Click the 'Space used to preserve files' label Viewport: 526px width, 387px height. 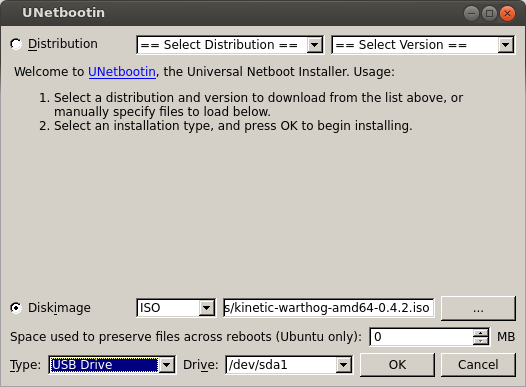pos(186,337)
